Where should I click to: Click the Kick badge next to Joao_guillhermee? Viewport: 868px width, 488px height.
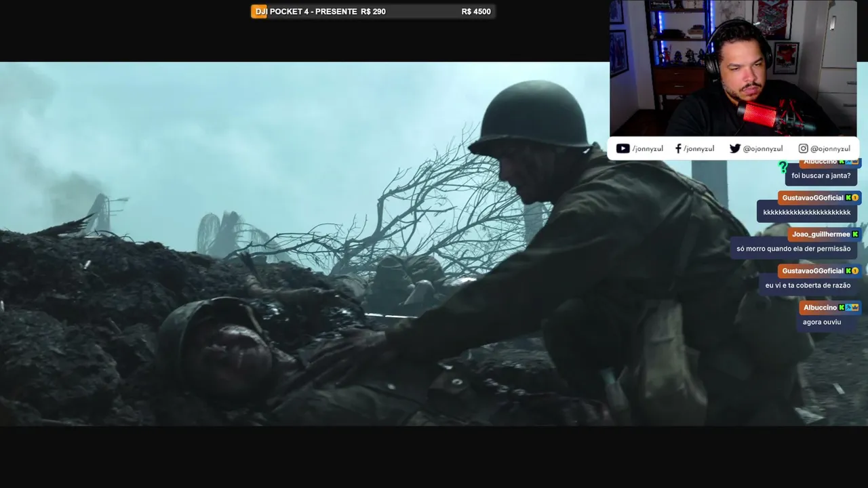click(855, 235)
